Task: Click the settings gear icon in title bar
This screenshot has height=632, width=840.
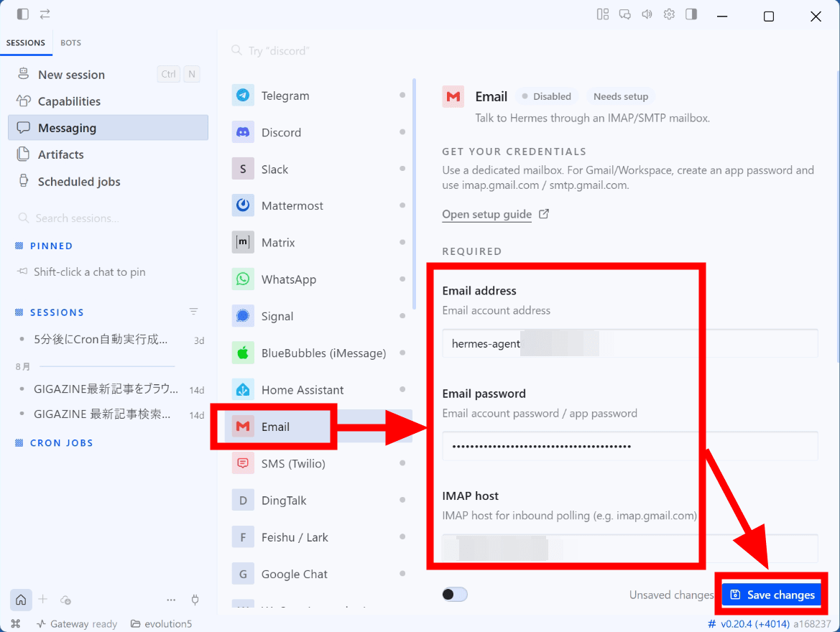Action: pos(669,14)
